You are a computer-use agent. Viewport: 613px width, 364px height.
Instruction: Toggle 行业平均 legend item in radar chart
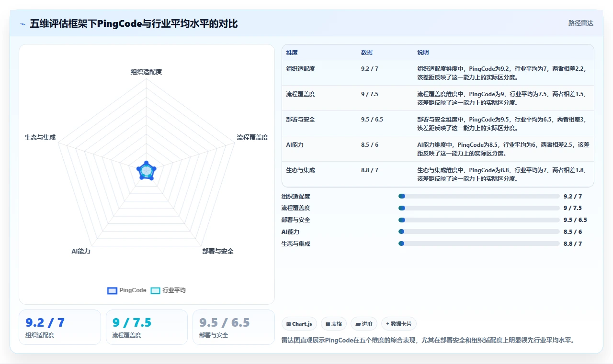click(x=168, y=290)
